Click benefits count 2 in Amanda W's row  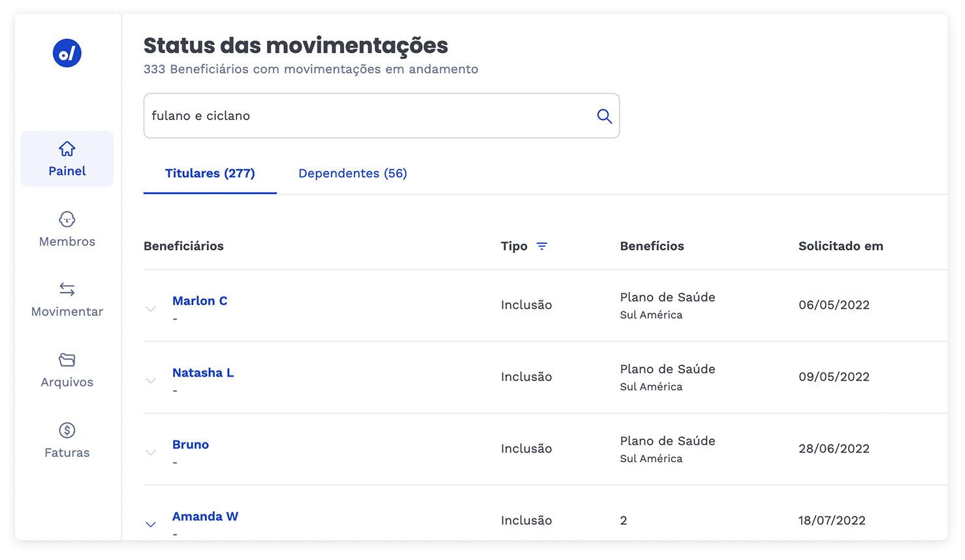pyautogui.click(x=624, y=520)
